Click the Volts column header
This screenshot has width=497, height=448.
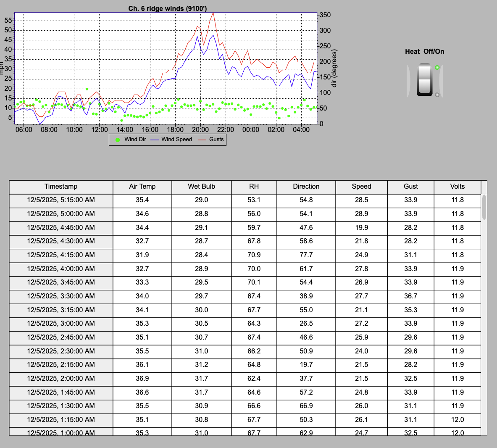coord(458,187)
